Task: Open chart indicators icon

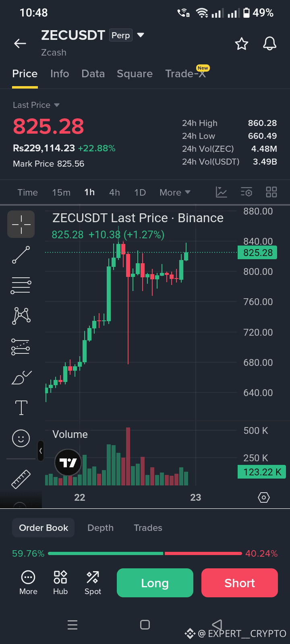Action: point(222,192)
